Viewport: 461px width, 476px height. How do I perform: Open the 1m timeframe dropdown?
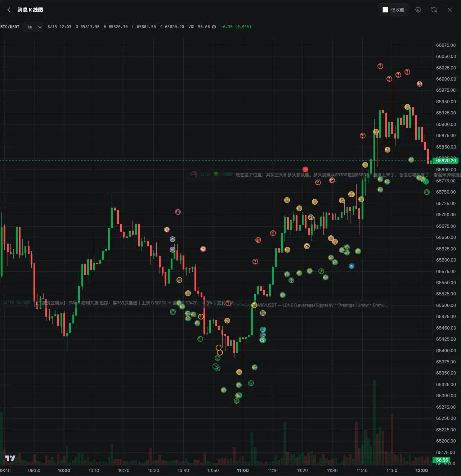coord(33,27)
